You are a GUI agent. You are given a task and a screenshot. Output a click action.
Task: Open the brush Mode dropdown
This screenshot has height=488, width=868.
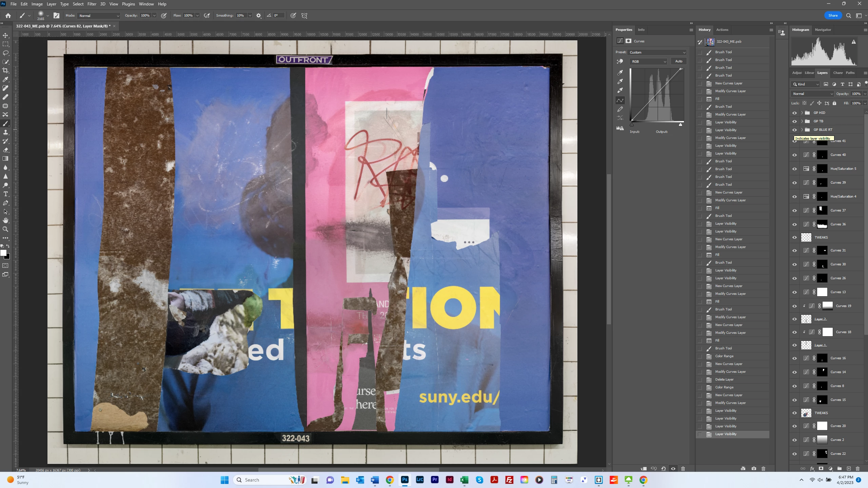99,16
